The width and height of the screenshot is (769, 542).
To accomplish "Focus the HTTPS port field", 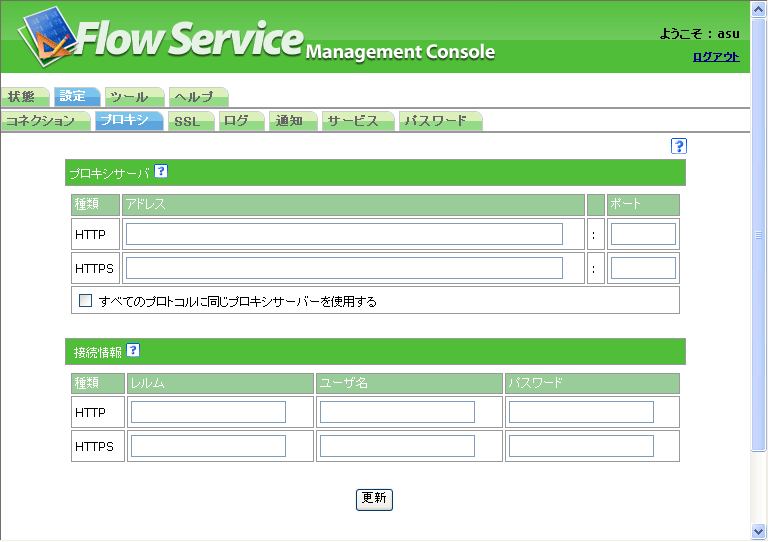I will [x=643, y=268].
